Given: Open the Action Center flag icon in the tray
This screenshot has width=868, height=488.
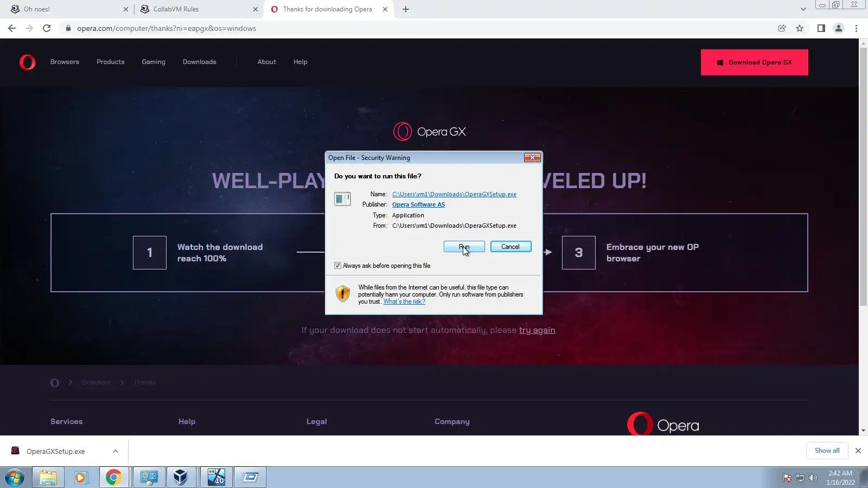Looking at the screenshot, I should coord(787,478).
